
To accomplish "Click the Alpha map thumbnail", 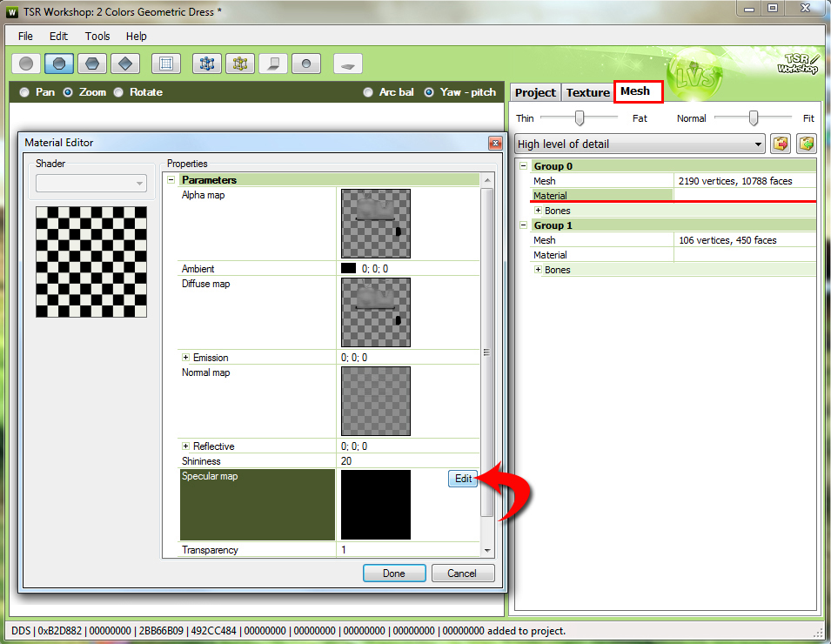I will (x=376, y=224).
